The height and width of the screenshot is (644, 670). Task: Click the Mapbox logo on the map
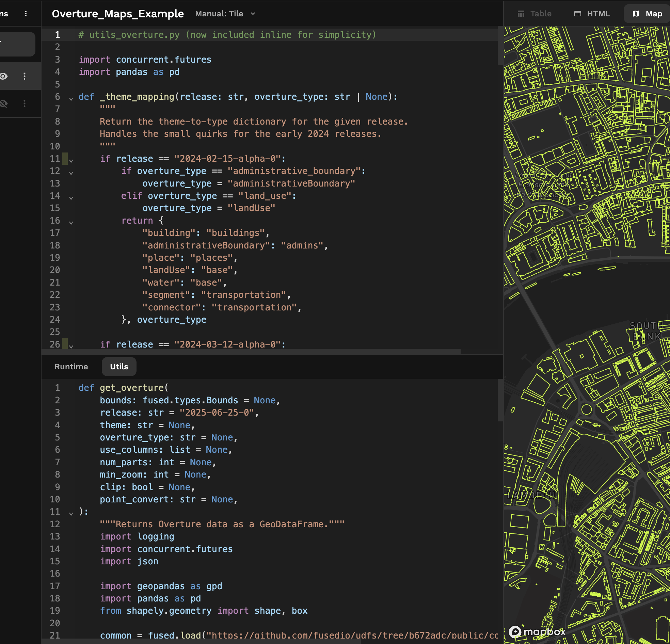(537, 632)
